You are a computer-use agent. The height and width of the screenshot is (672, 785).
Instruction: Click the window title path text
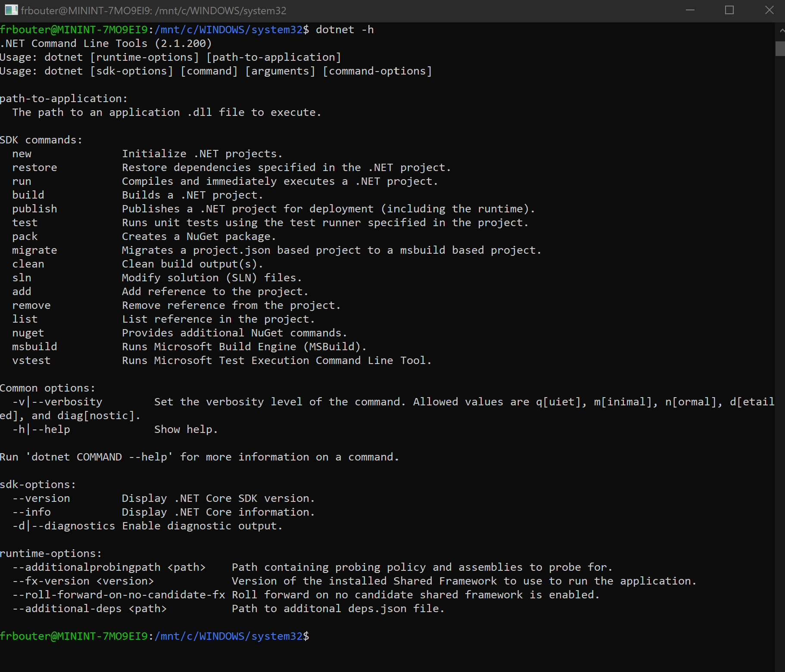(x=154, y=10)
